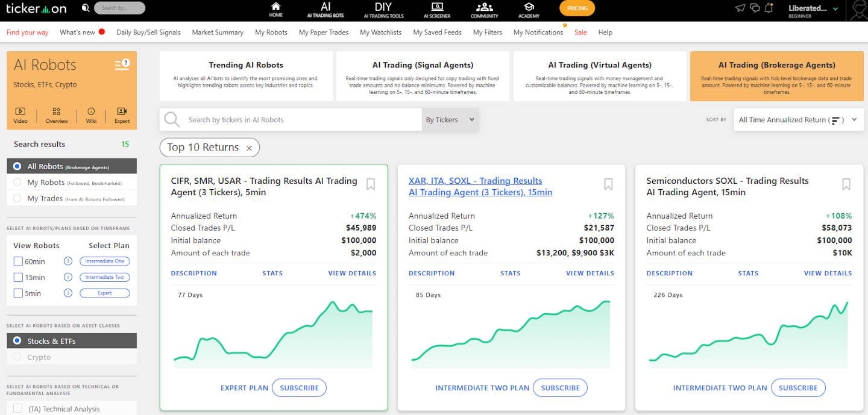Open the AI Robots help list icon
The image size is (868, 415).
tap(122, 64)
